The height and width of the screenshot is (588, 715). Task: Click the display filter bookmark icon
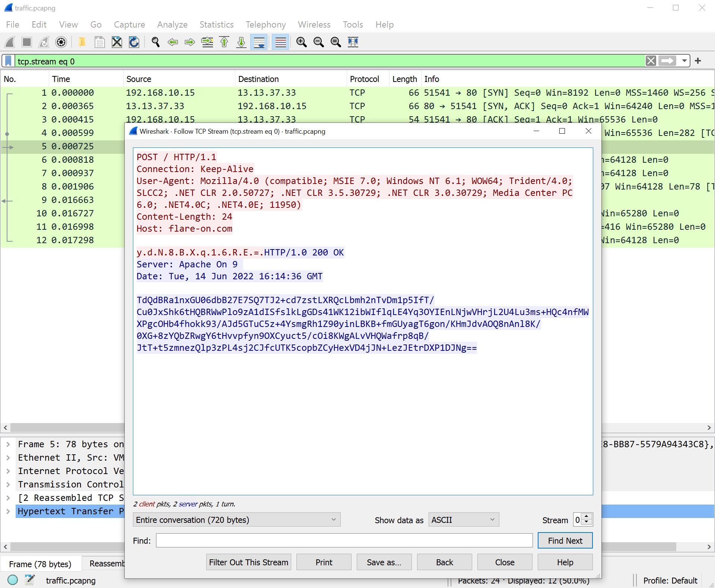coord(8,61)
